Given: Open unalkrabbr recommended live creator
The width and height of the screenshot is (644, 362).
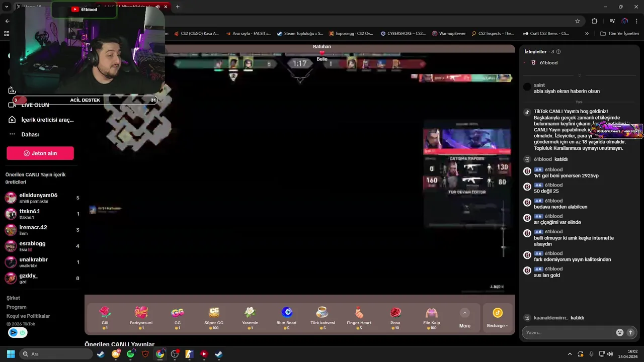Looking at the screenshot, I should point(42,262).
